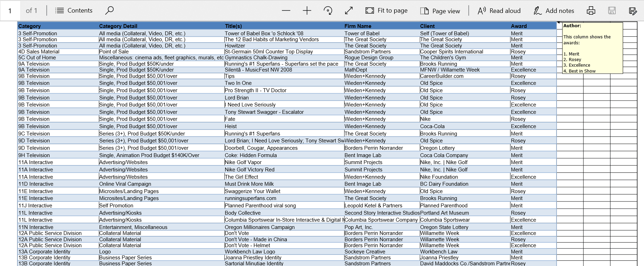Image resolution: width=644 pixels, height=266 pixels.
Task: Click 'Coca Cola Company' client cell
Action: pos(444,155)
